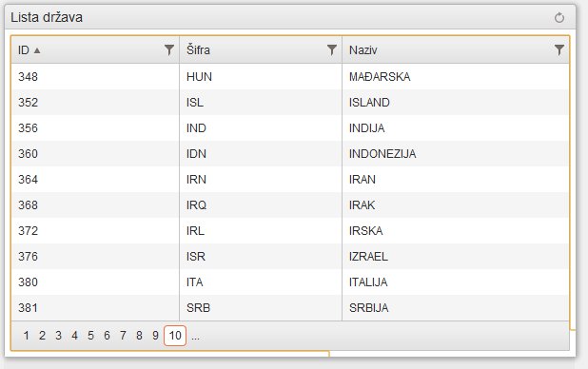Select the MAĐARSKA row

tap(290, 76)
